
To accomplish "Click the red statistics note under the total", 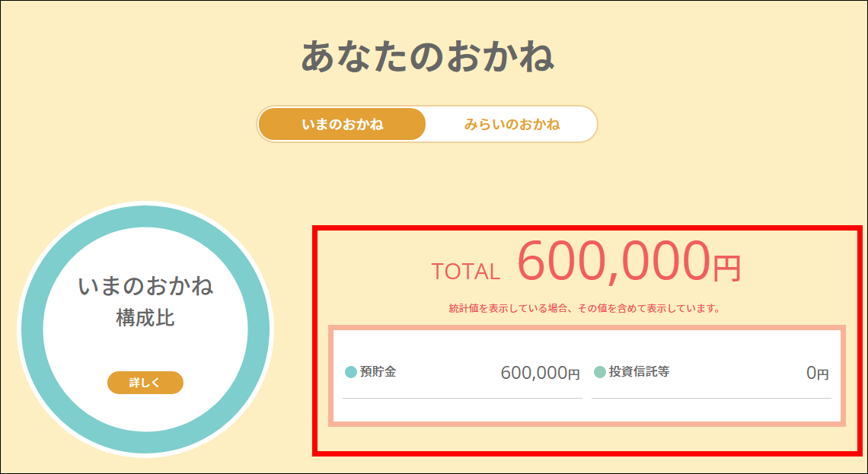I will tap(585, 309).
